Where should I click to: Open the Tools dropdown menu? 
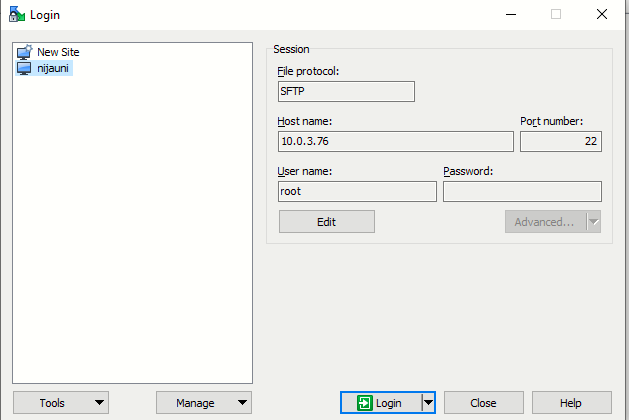(61, 403)
